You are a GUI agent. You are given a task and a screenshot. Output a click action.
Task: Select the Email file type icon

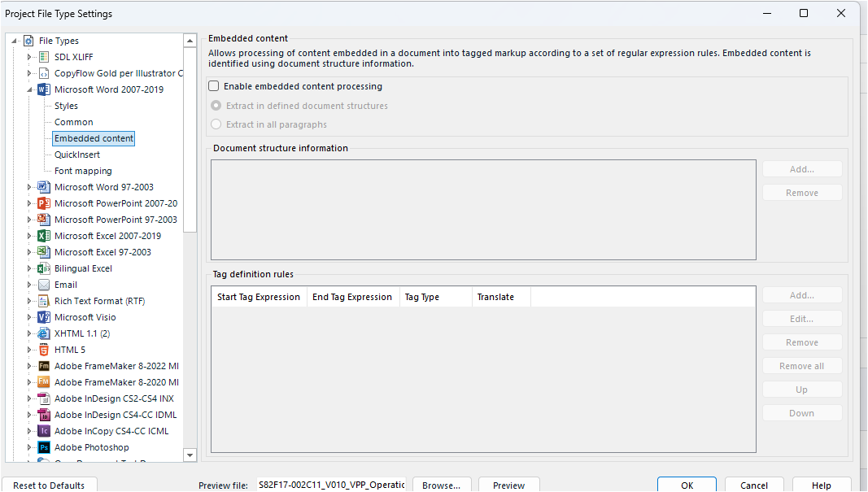point(43,284)
